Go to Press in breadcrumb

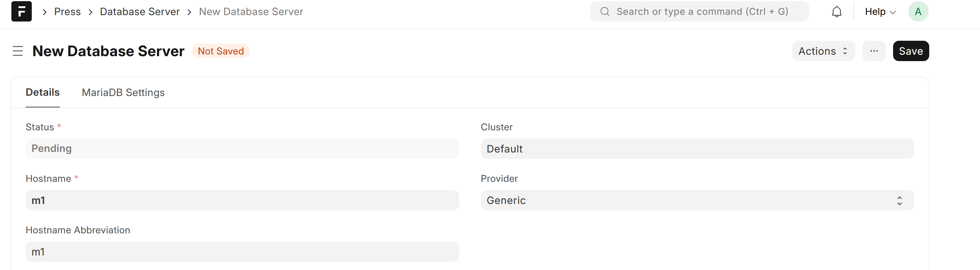tap(67, 12)
